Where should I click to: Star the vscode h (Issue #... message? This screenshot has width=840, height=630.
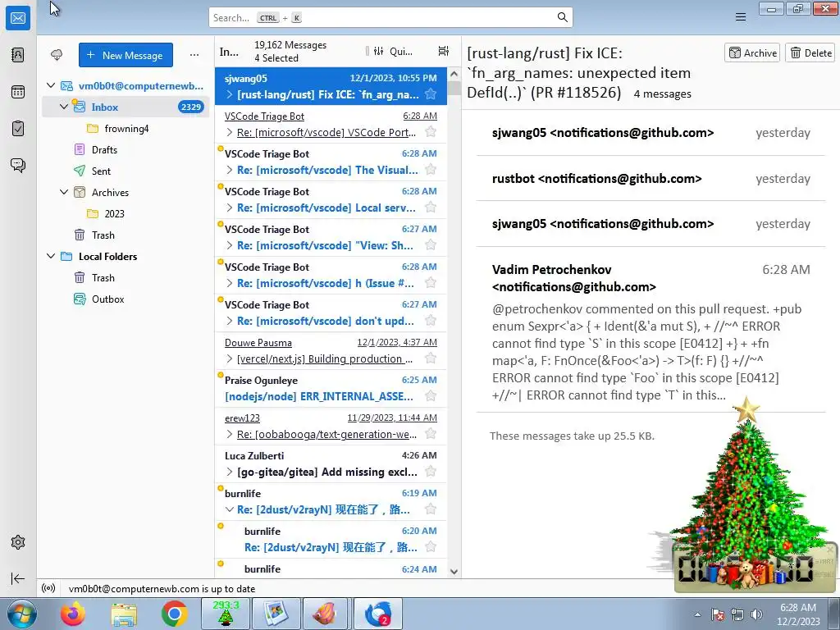coord(430,283)
